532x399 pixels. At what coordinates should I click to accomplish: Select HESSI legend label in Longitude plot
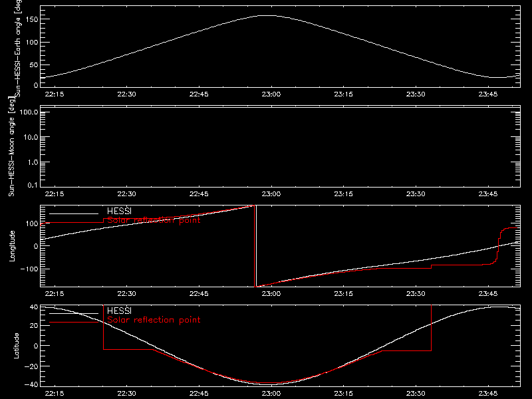pyautogui.click(x=119, y=211)
